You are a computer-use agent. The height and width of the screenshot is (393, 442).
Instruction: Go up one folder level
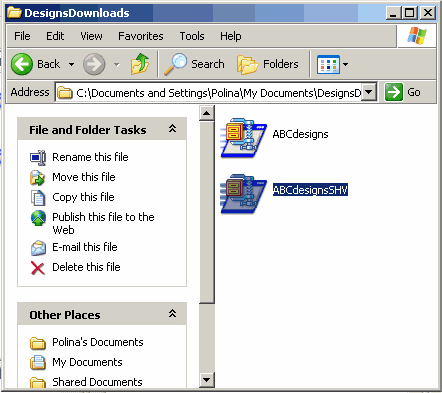click(140, 63)
